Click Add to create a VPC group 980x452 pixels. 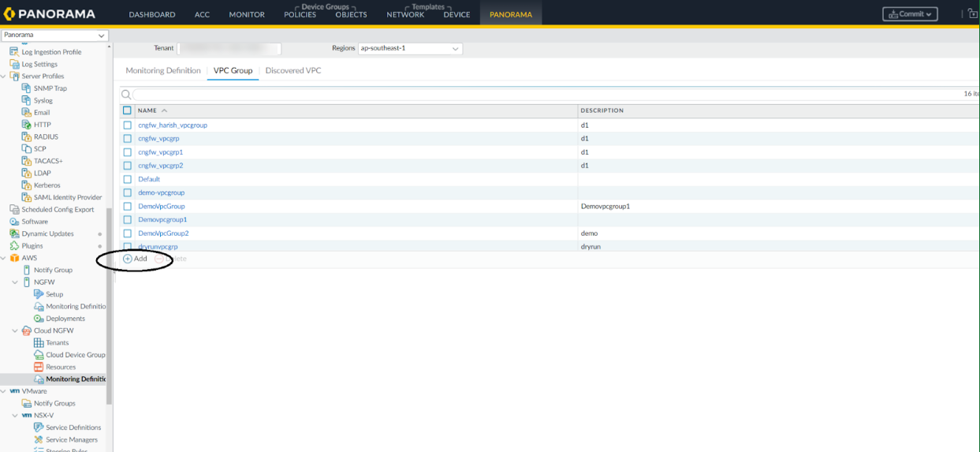[x=135, y=259]
